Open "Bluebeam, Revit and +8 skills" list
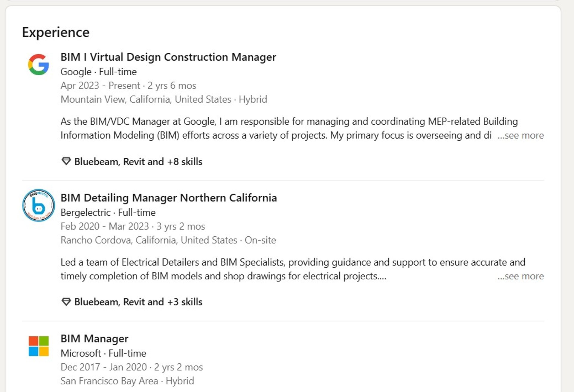The width and height of the screenshot is (574, 392). point(138,162)
